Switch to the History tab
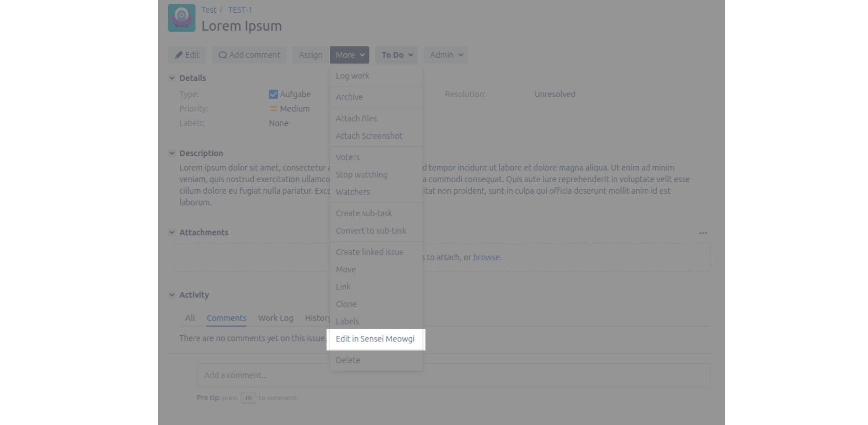 coord(317,318)
